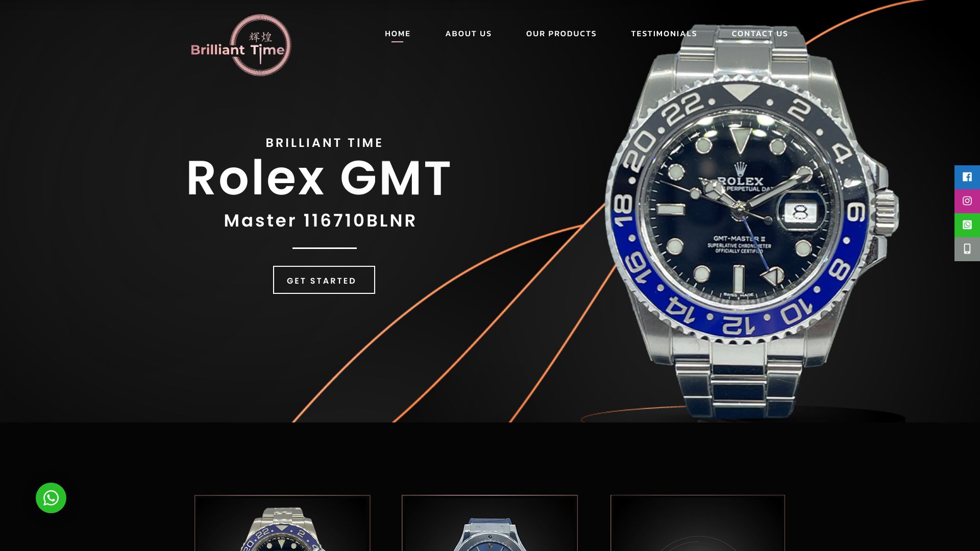The image size is (980, 551).
Task: Click the Rolex GMT heading text
Action: 319,178
